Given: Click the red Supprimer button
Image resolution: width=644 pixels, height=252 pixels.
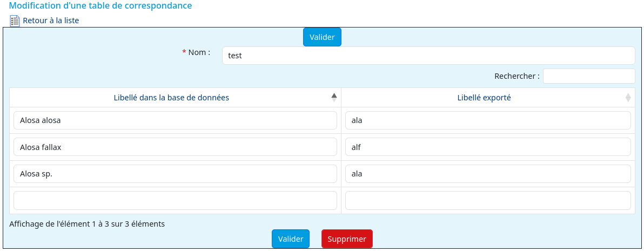Looking at the screenshot, I should (347, 239).
